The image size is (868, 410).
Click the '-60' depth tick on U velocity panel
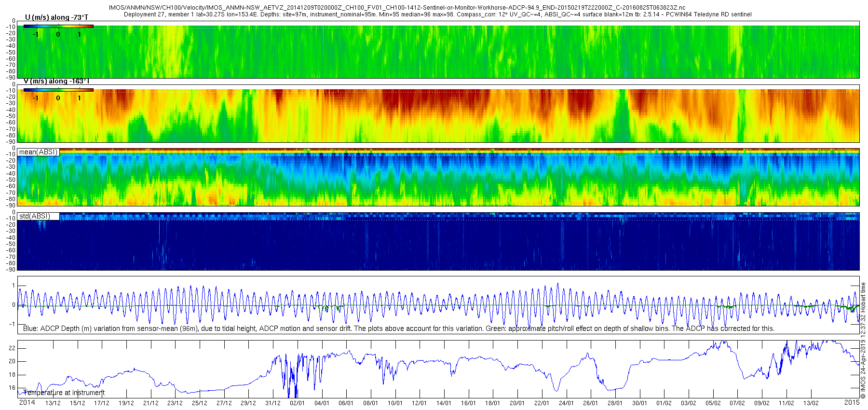[x=10, y=59]
